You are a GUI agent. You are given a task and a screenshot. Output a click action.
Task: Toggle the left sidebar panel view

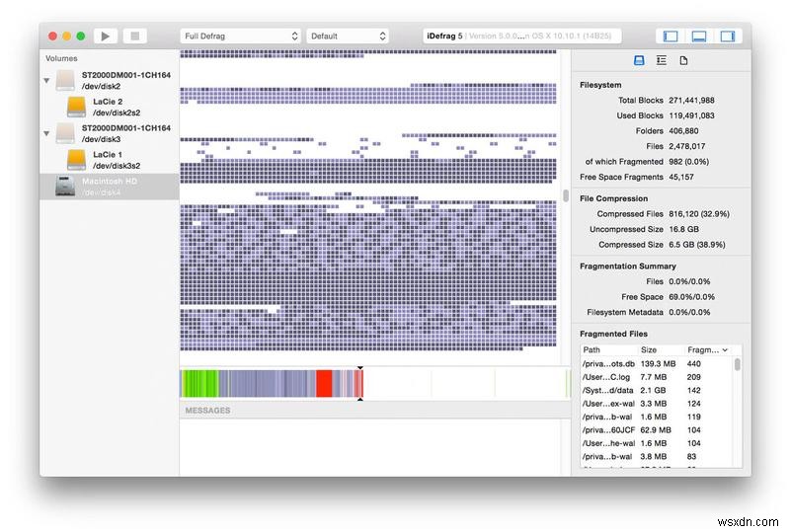click(671, 37)
